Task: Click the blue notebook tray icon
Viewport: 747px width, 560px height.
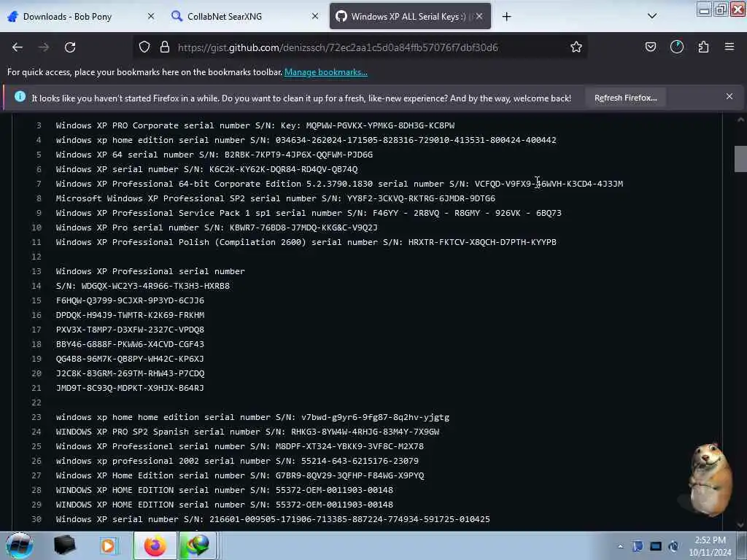Action: (638, 546)
